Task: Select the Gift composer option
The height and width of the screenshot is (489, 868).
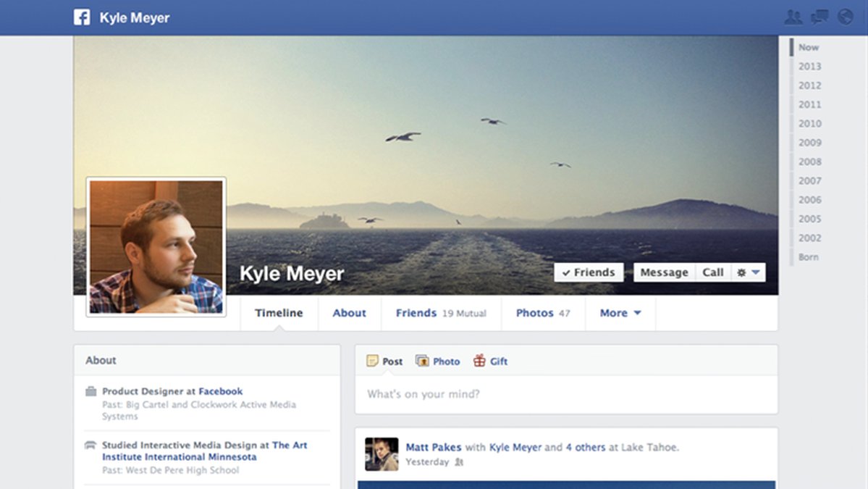Action: click(x=490, y=361)
